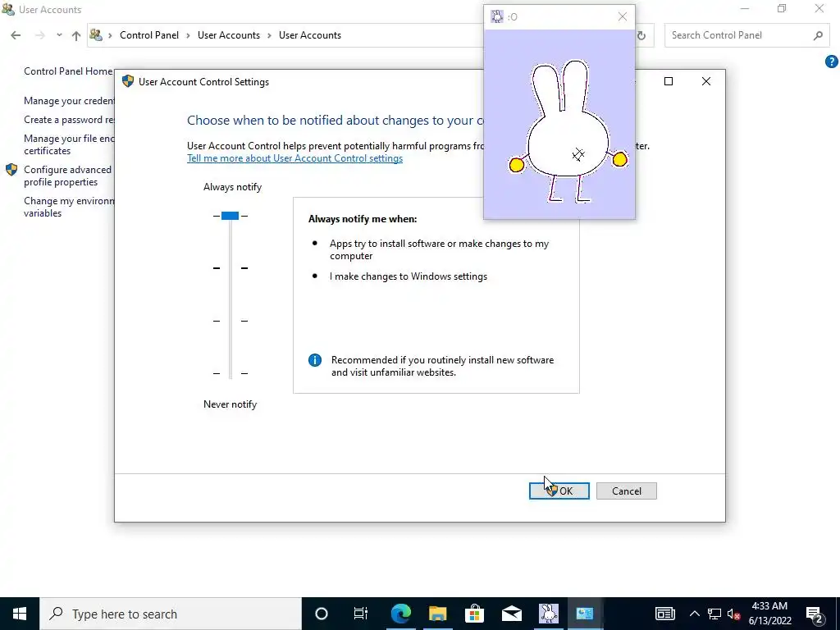Minimize the User Accounts main window
The width and height of the screenshot is (840, 630).
click(745, 9)
